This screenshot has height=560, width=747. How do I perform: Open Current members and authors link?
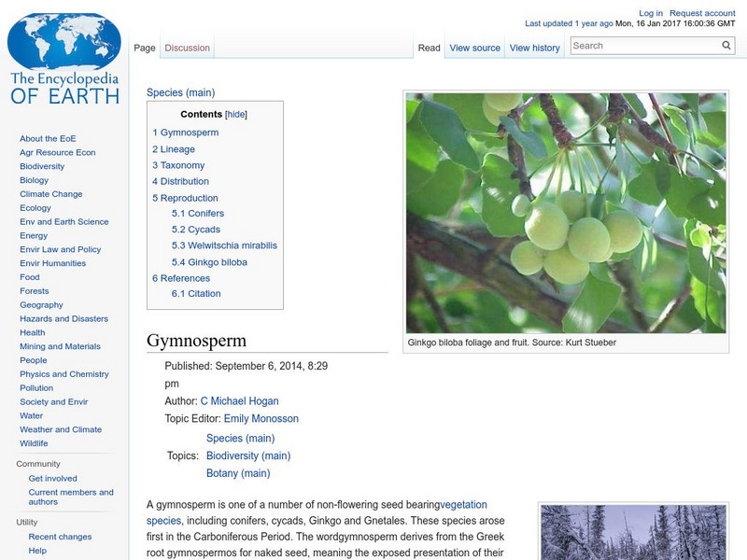71,497
